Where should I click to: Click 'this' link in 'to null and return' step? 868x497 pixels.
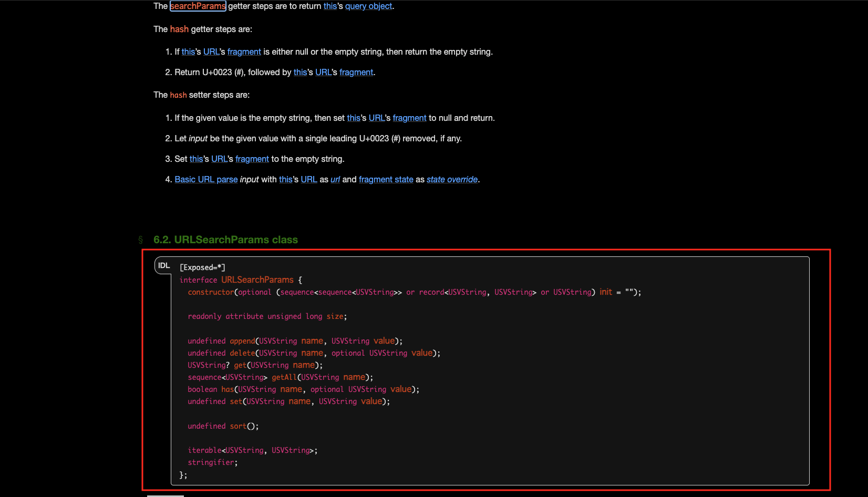[354, 118]
